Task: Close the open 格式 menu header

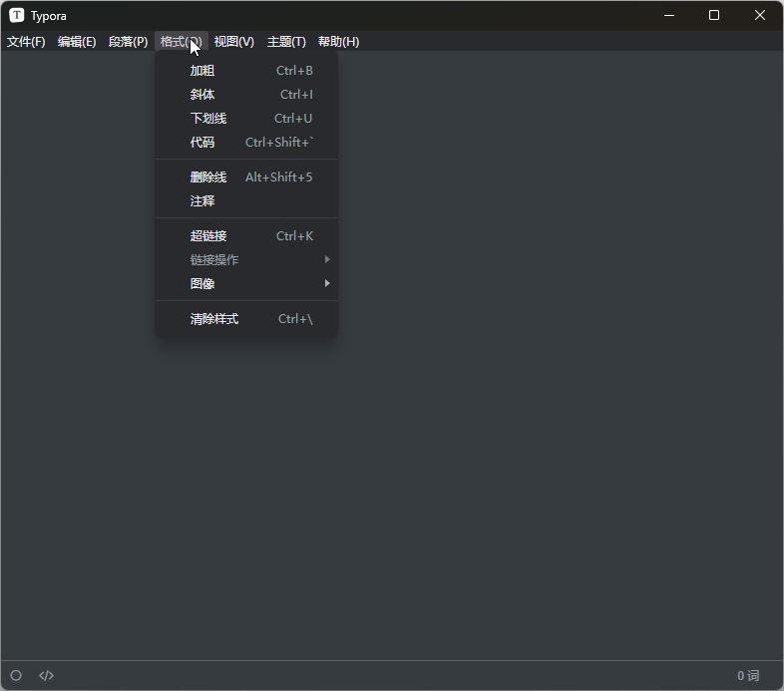Action: point(181,42)
